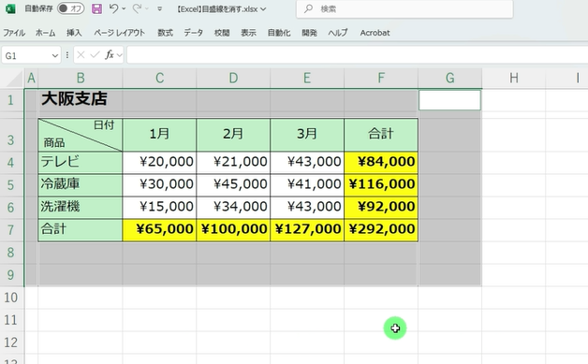The image size is (588, 364).
Task: Select column F header
Action: (381, 79)
